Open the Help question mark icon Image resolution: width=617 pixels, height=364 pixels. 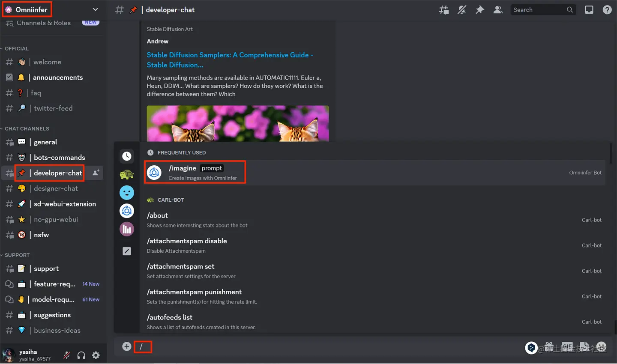(x=607, y=10)
